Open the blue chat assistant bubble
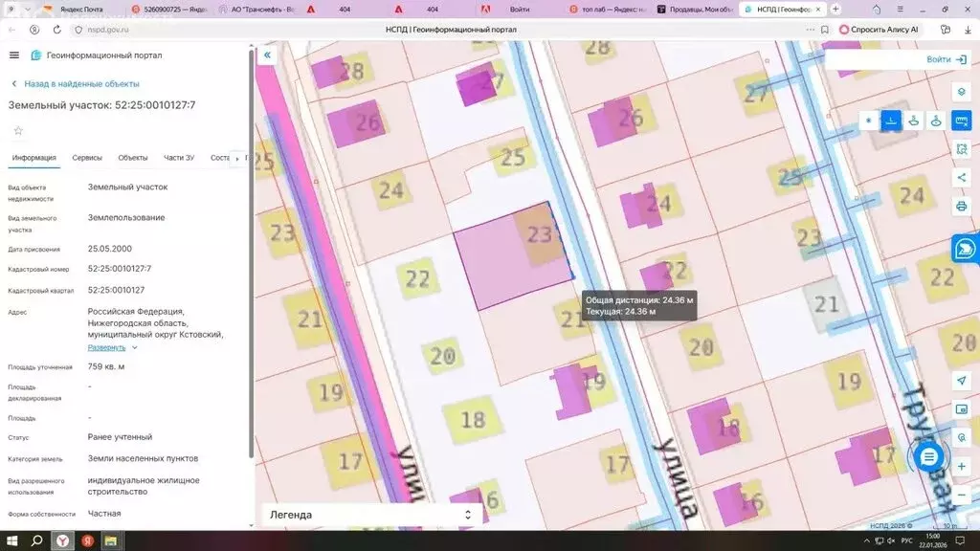 pos(927,457)
